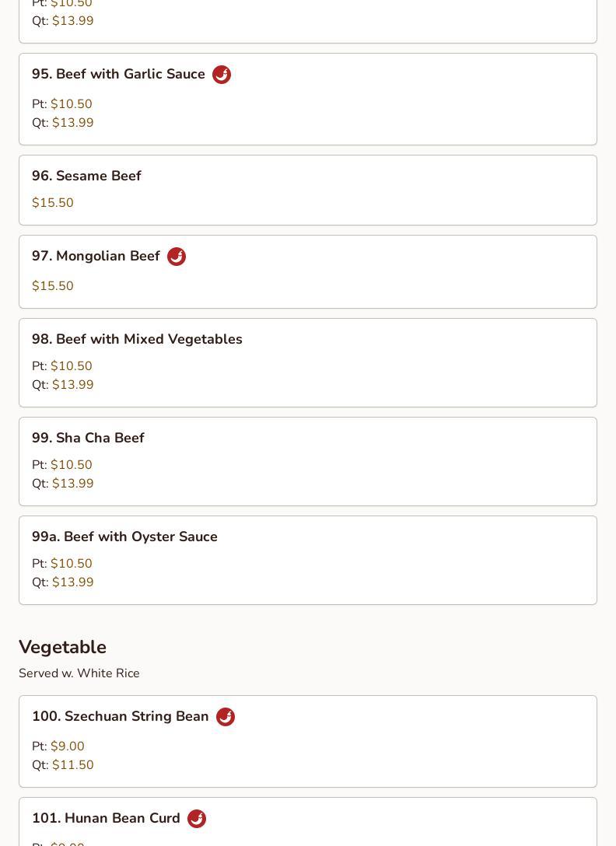
Task: Open the 99. Sha Cha Beef card
Action: click(x=308, y=461)
